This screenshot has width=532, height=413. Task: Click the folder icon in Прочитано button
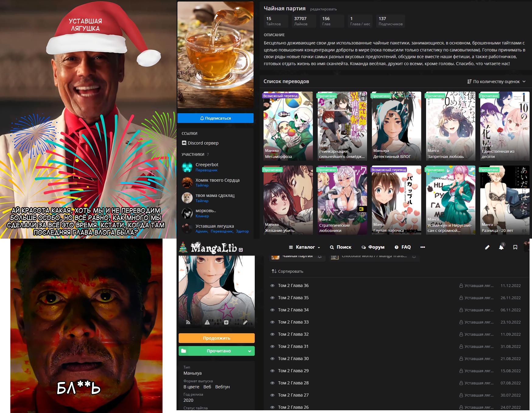click(184, 351)
